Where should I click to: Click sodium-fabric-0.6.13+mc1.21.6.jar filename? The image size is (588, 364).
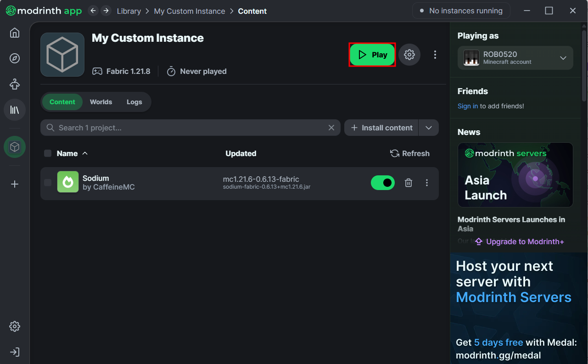[267, 187]
